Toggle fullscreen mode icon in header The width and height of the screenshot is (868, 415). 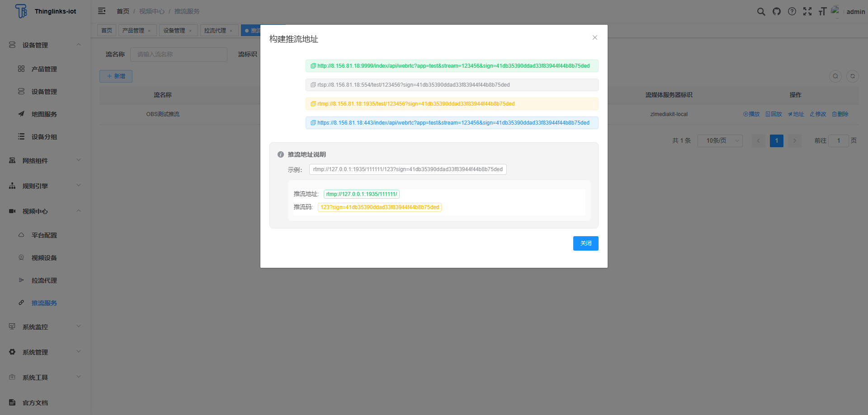(807, 11)
